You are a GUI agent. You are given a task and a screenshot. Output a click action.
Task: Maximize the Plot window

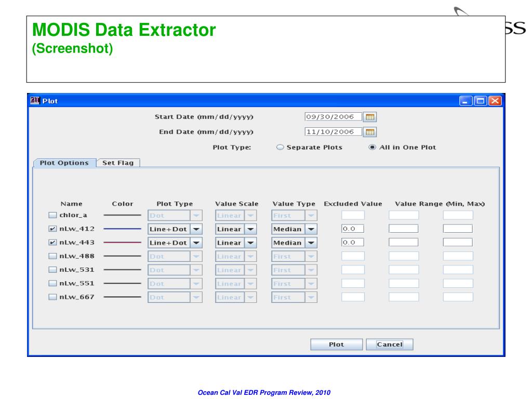pos(481,101)
